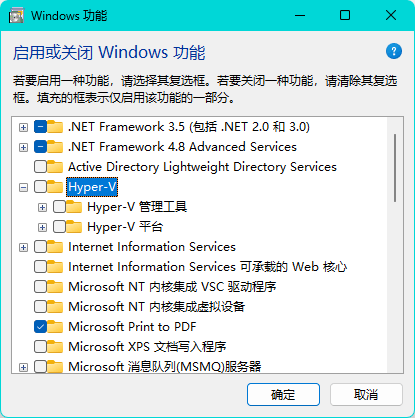Image resolution: width=415 pixels, height=418 pixels.
Task: Click the folder icon beside Active Directory Lightweight Directory Services
Action: (55, 167)
